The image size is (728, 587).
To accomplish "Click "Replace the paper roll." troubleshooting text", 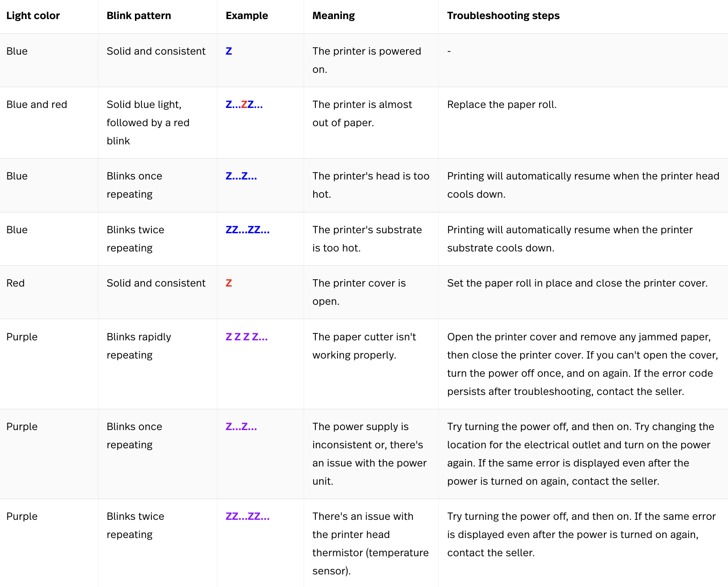I will (x=502, y=105).
